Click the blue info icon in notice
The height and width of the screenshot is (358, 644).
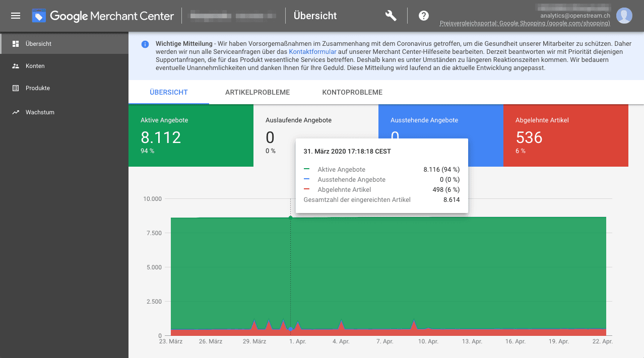pyautogui.click(x=145, y=44)
